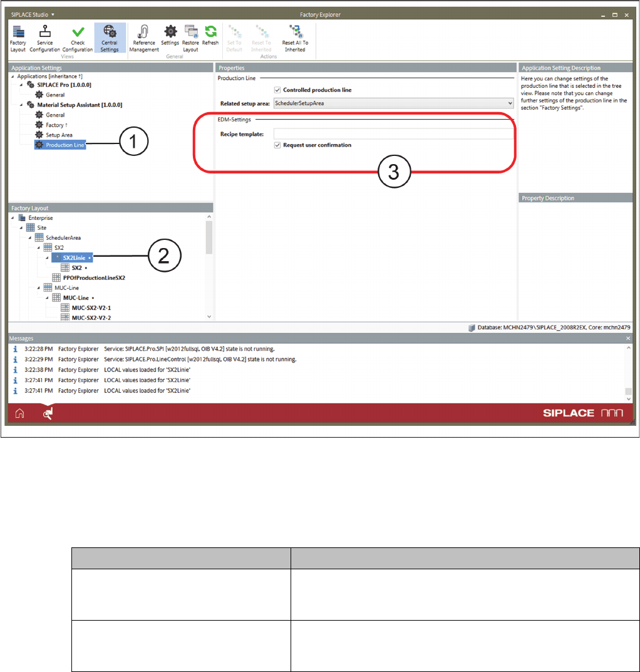The width and height of the screenshot is (640, 672).
Task: Select General under Material Setup Assistant
Action: (55, 115)
